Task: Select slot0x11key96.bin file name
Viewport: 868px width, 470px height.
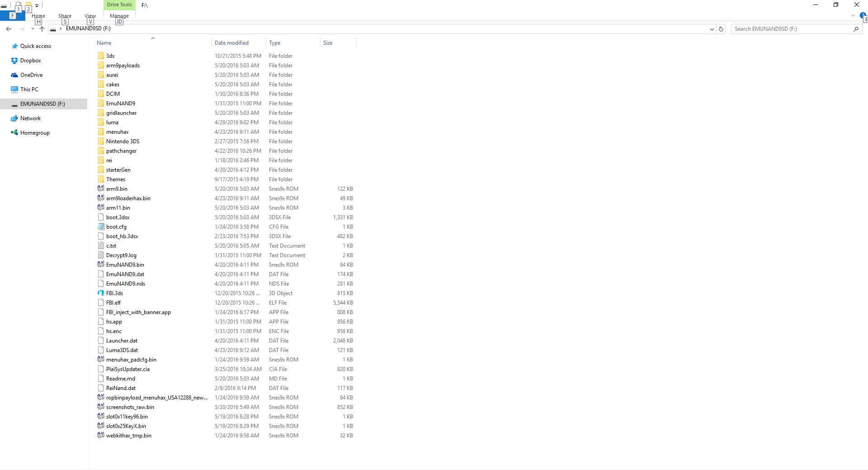Action: (127, 417)
